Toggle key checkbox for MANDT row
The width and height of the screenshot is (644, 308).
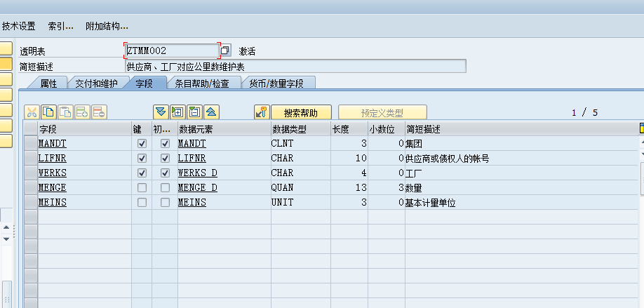tap(142, 143)
